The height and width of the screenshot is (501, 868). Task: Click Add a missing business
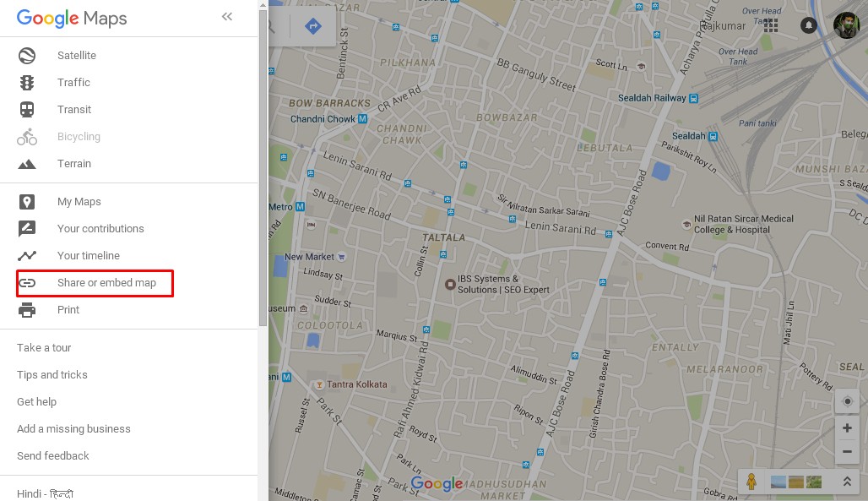(73, 428)
